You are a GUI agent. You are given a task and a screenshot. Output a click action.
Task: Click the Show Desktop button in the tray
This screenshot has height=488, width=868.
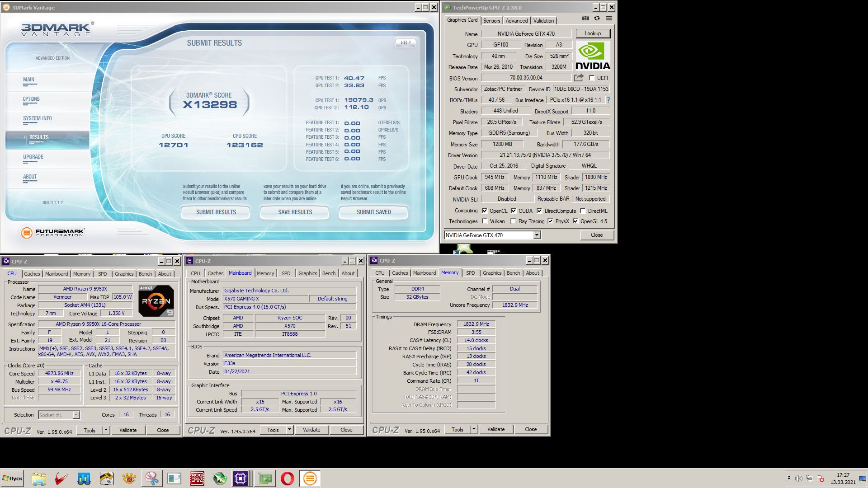point(862,479)
